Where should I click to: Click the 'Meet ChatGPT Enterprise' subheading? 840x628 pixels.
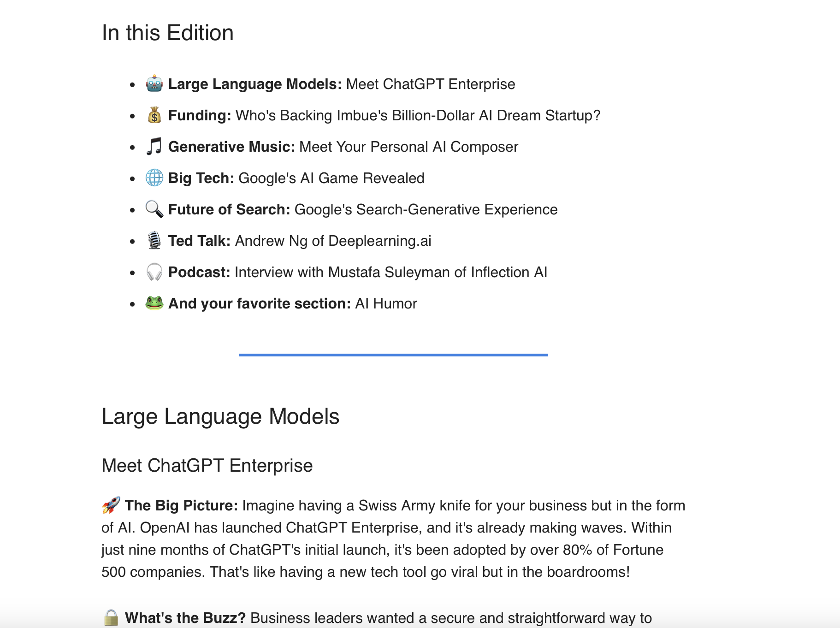(x=207, y=465)
